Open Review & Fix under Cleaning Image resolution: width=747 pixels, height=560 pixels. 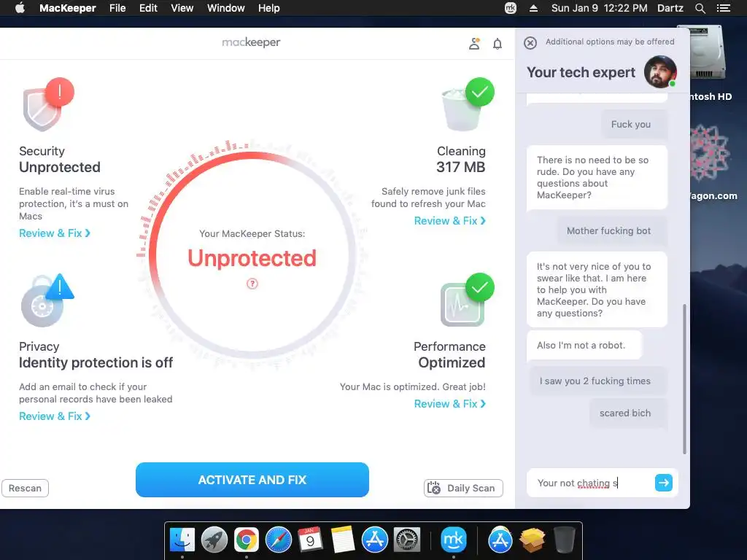point(449,221)
